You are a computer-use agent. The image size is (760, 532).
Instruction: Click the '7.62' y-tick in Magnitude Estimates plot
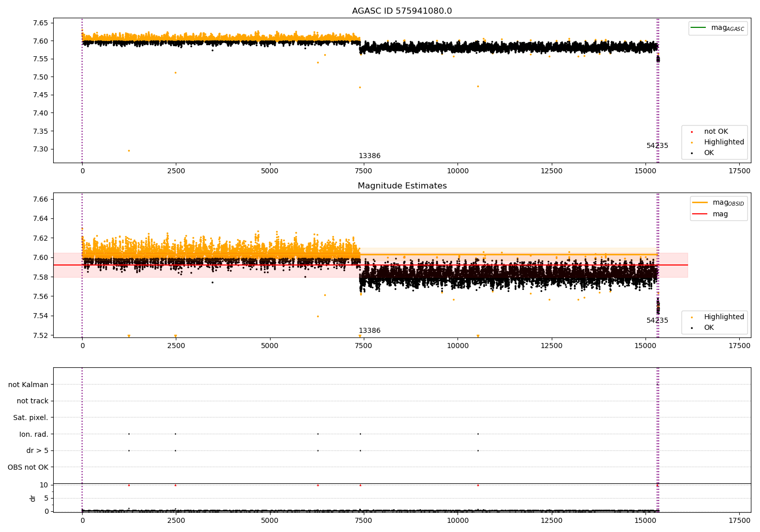click(x=41, y=238)
